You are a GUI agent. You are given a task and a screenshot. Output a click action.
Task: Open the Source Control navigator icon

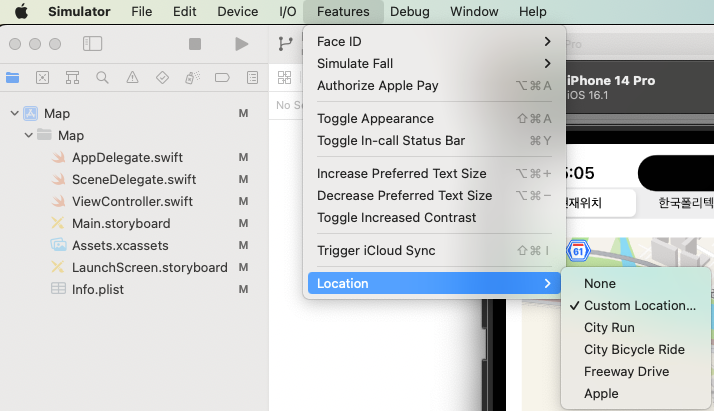42,77
